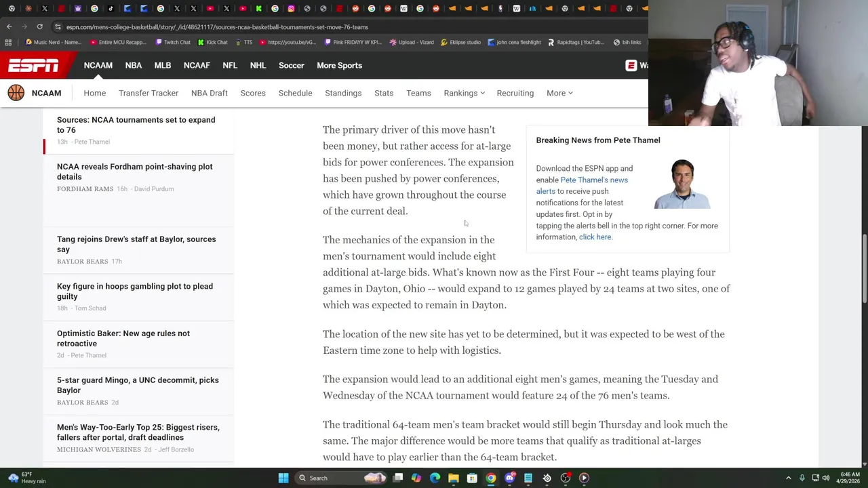Screen dimensions: 868x488
Task: Open the NHL section
Action: [258, 65]
